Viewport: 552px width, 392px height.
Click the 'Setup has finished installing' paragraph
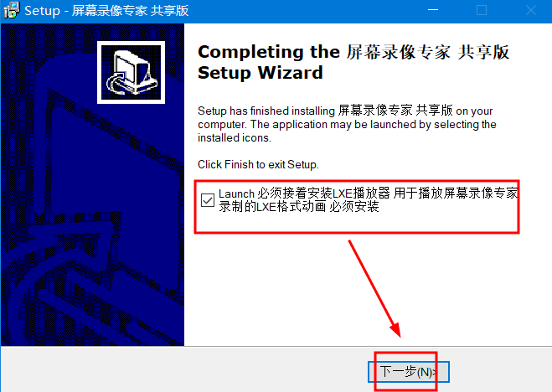coord(347,124)
